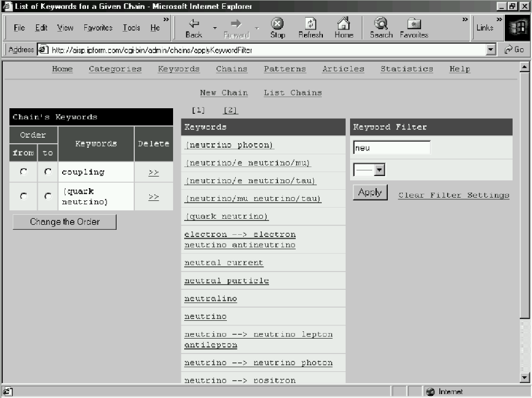Click the Windows logo throbber icon
Viewport: 532px width, 398px height.
[x=518, y=28]
